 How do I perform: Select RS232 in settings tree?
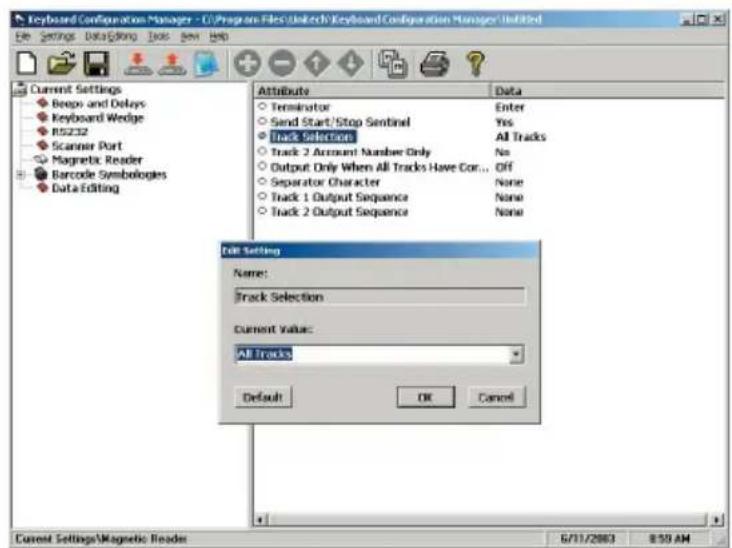click(x=70, y=132)
